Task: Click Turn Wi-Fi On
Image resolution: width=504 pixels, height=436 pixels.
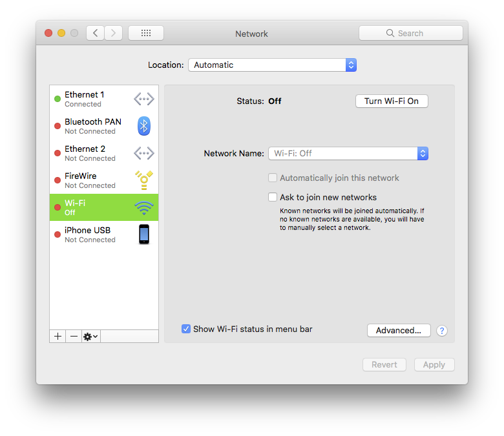Action: click(x=392, y=101)
